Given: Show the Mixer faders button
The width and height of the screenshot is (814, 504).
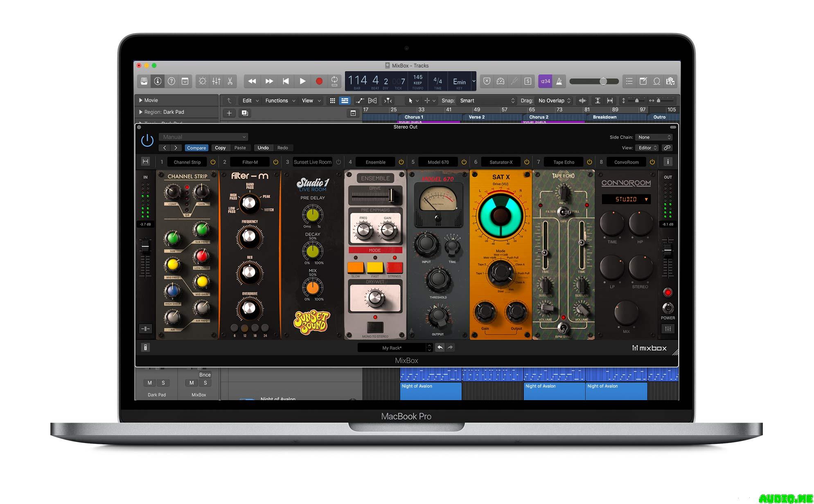Looking at the screenshot, I should [x=216, y=81].
